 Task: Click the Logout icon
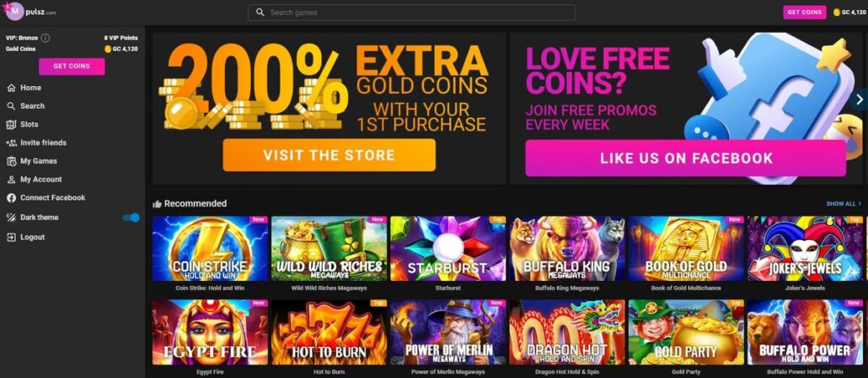click(11, 237)
